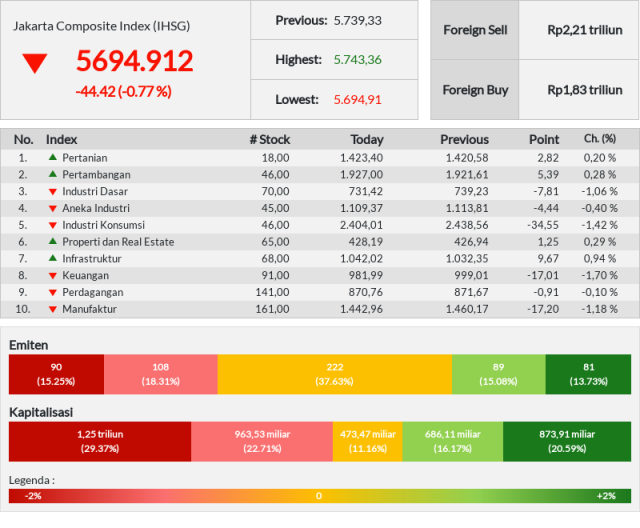This screenshot has width=640, height=528.
Task: Click the Index column header
Action: point(62,140)
